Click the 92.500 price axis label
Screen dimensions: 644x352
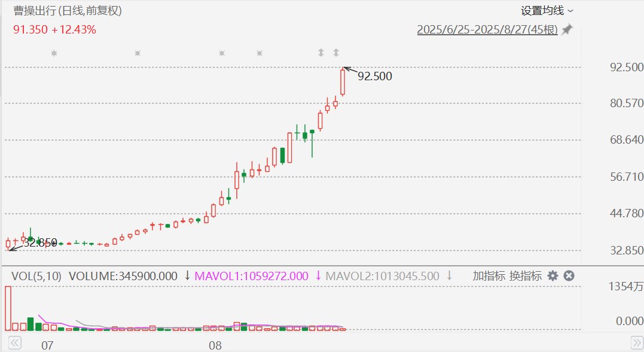tap(627, 67)
